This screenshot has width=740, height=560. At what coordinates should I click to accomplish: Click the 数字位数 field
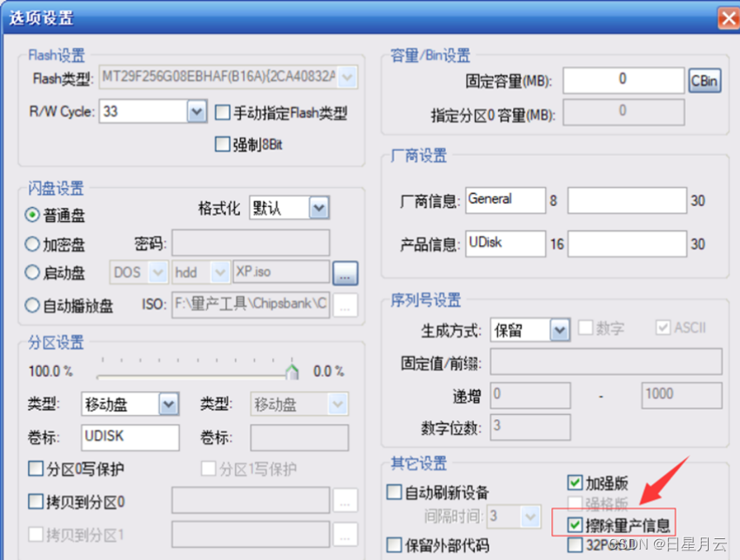point(530,427)
